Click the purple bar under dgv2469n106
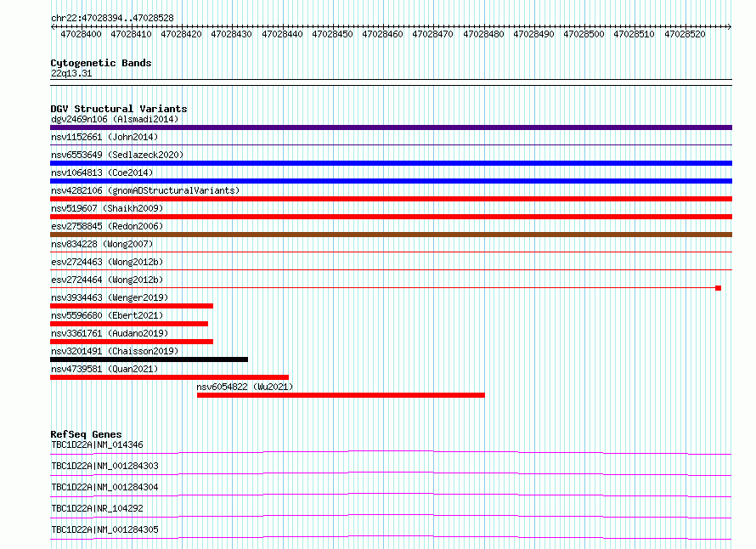Viewport: 756px width, 549px height. [391, 127]
